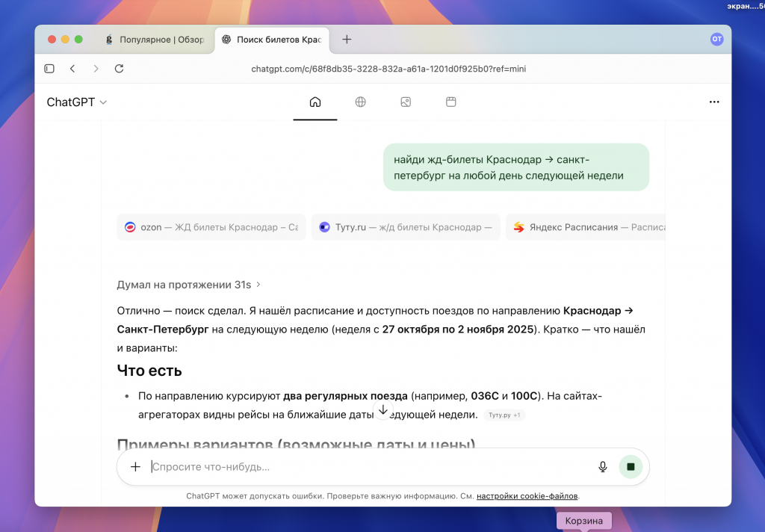Open the images tab icon
Image resolution: width=765 pixels, height=532 pixels.
[x=406, y=102]
